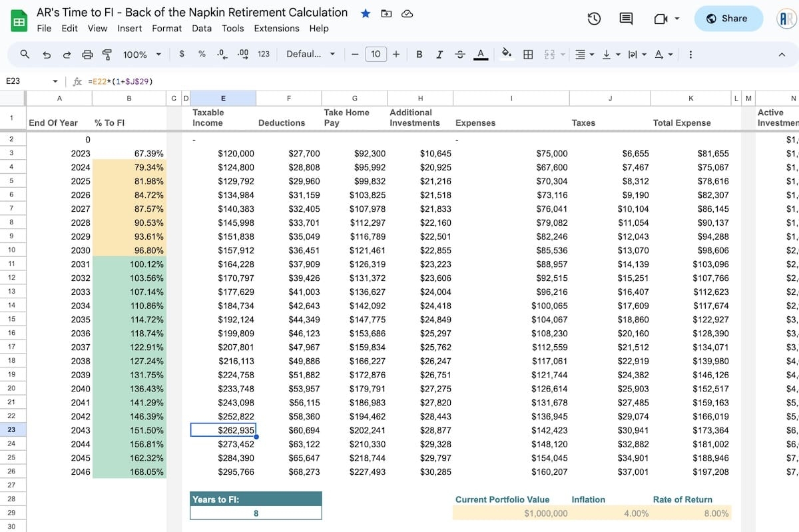The height and width of the screenshot is (532, 799).
Task: Click the undo arrow icon
Action: (x=46, y=55)
